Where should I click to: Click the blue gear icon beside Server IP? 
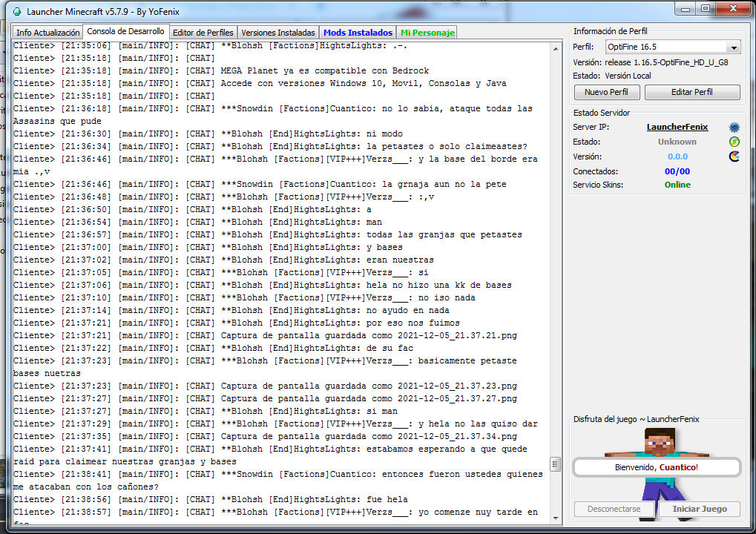click(734, 128)
